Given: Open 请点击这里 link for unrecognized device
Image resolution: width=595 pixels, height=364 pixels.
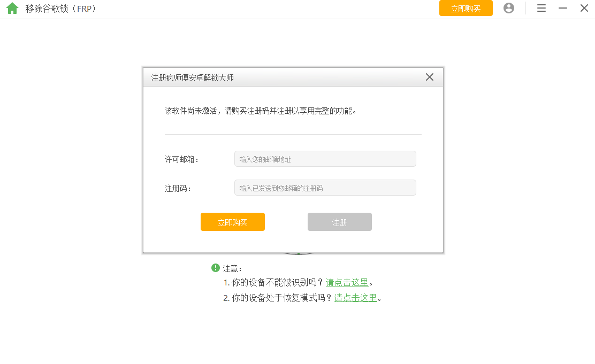Looking at the screenshot, I should [x=347, y=282].
